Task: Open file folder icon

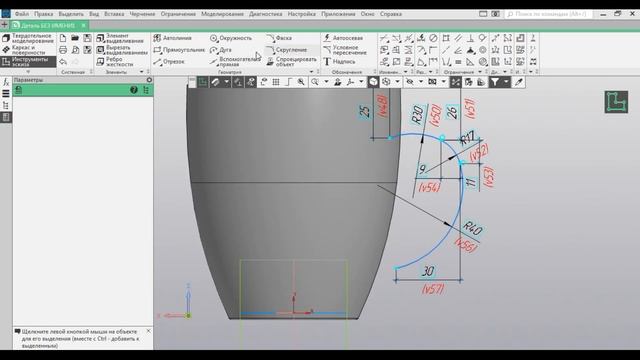Action: 75,38
